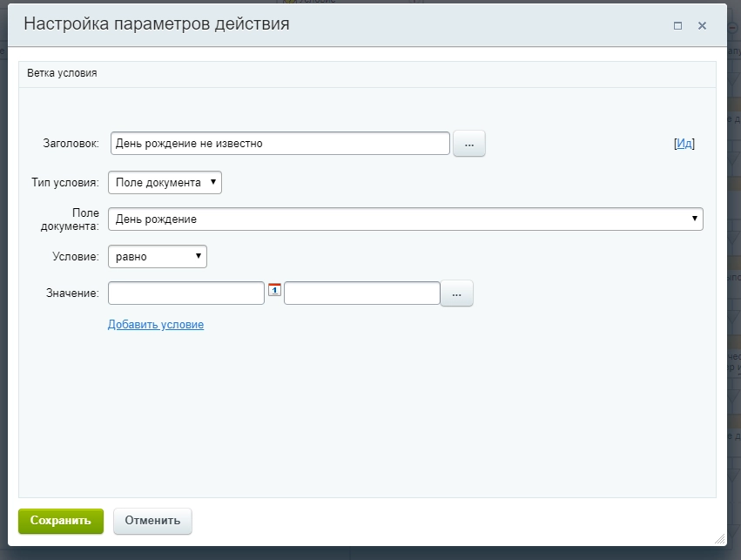Close the action settings dialog
Screen dimensions: 741x560
[x=702, y=26]
